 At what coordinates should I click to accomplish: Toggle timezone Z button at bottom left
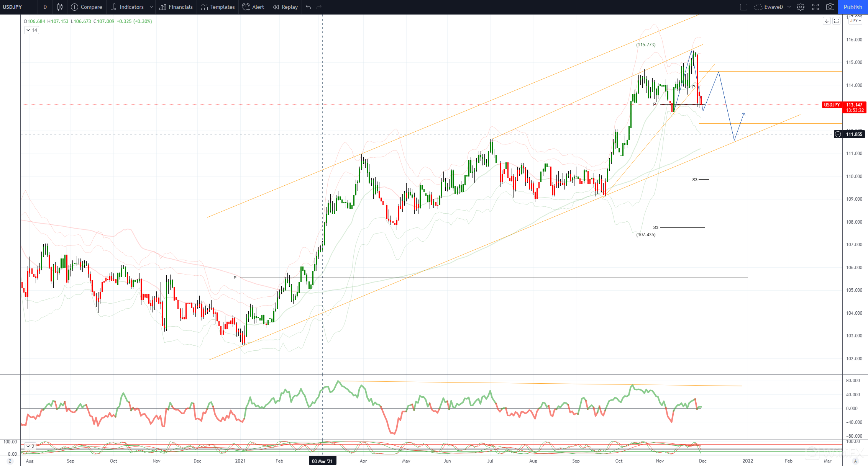(x=10, y=461)
